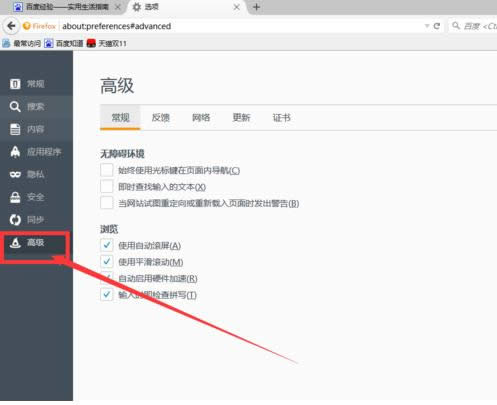Select the 隐私 Privacy mask icon
Viewport: 497px width, 405px height.
15,174
